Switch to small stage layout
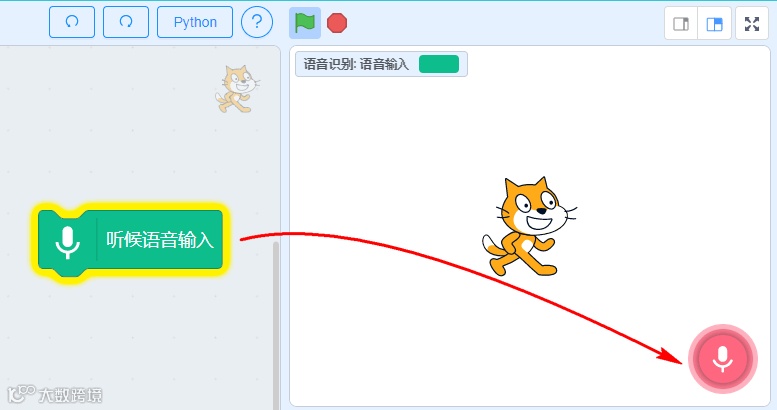The height and width of the screenshot is (410, 777). [x=681, y=23]
